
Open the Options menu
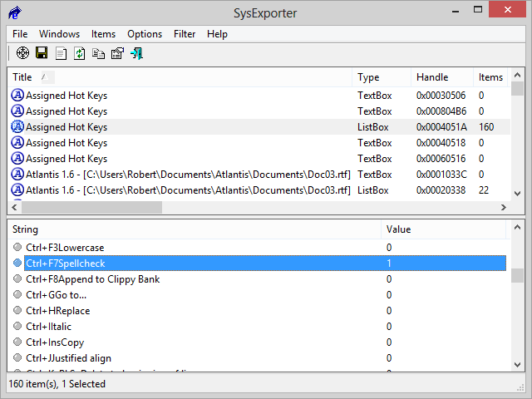145,34
